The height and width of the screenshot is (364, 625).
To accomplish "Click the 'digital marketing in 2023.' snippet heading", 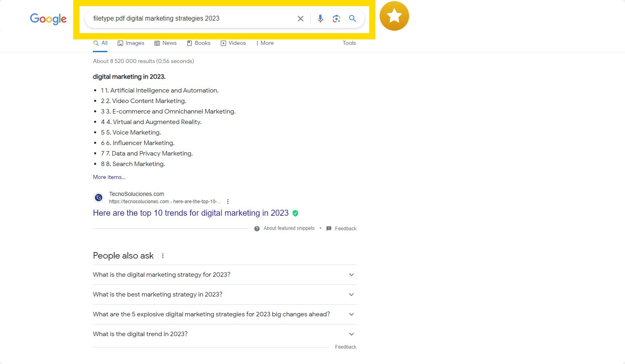I will pos(129,77).
